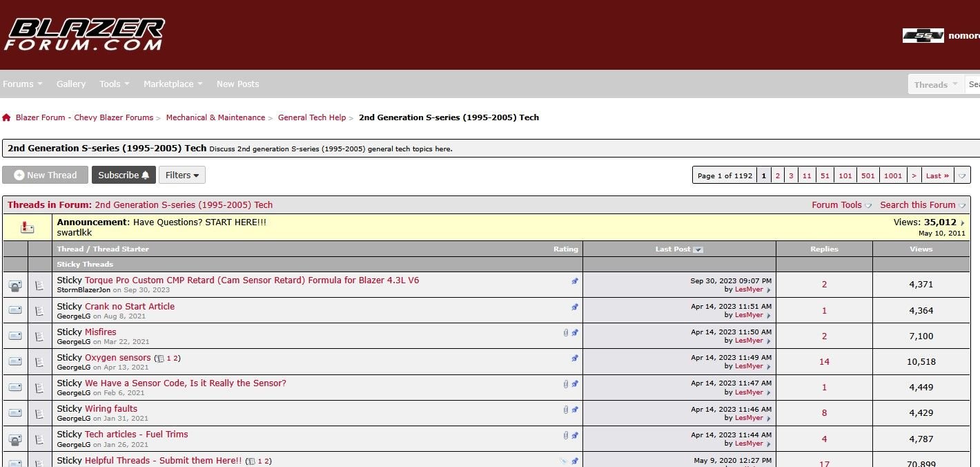Open the Tech articles - Fuel Trims thread
This screenshot has height=467, width=980.
(x=136, y=435)
